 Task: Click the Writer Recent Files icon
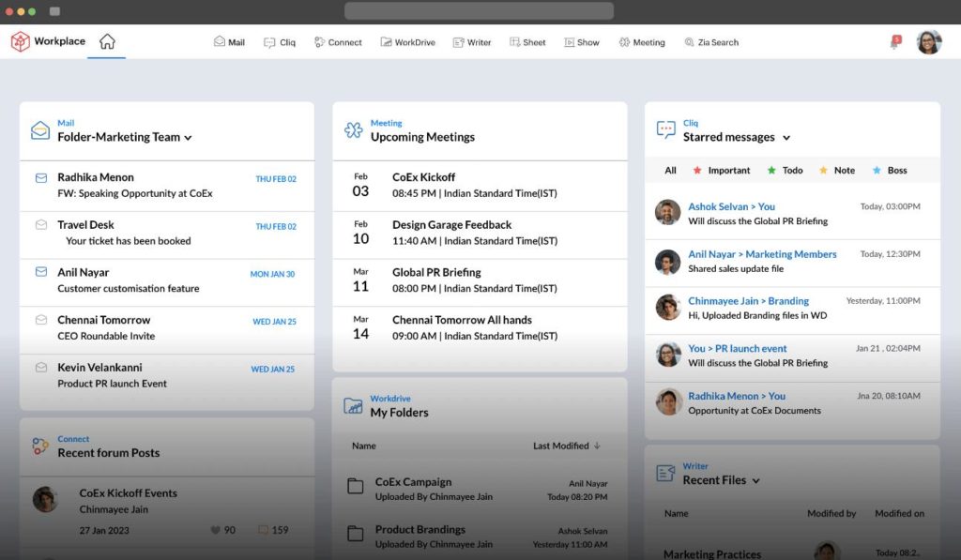click(665, 473)
